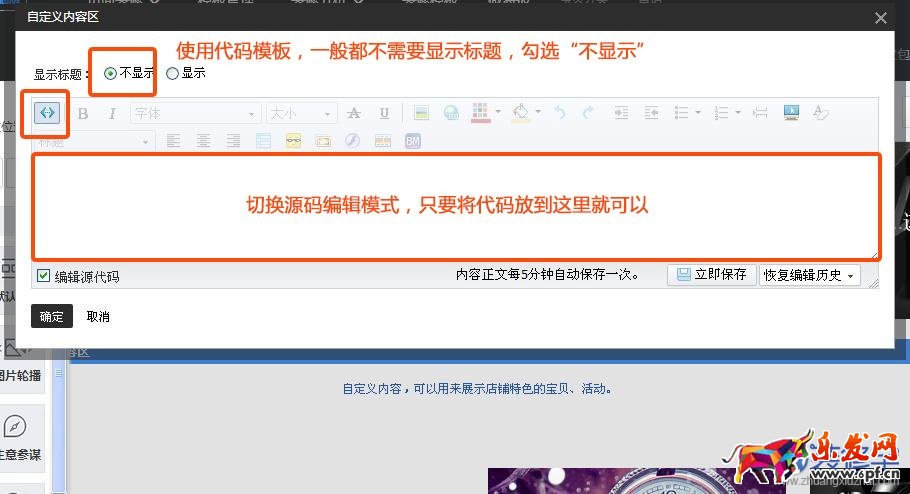910x494 pixels.
Task: Pick a text color from the grid swatch
Action: [480, 113]
